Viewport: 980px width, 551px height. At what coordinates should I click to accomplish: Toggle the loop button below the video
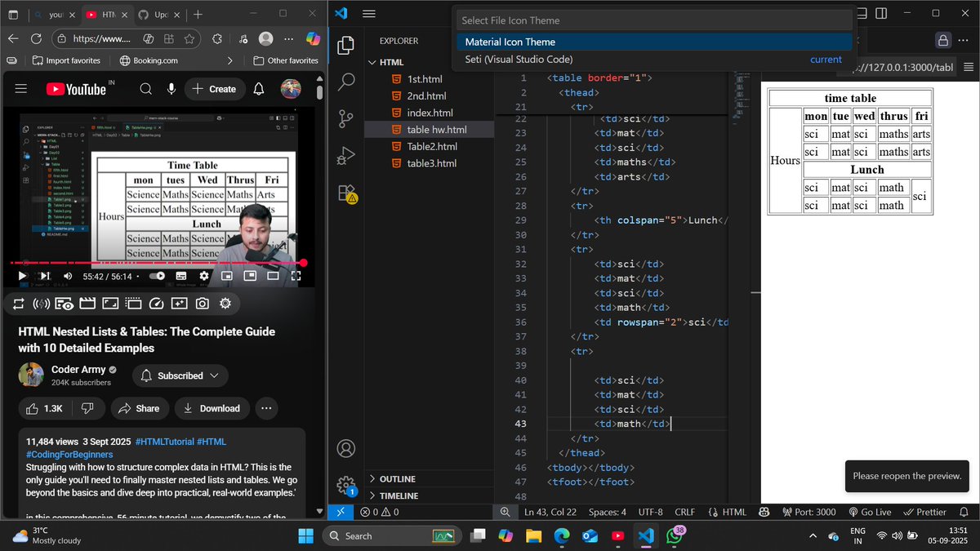(18, 304)
